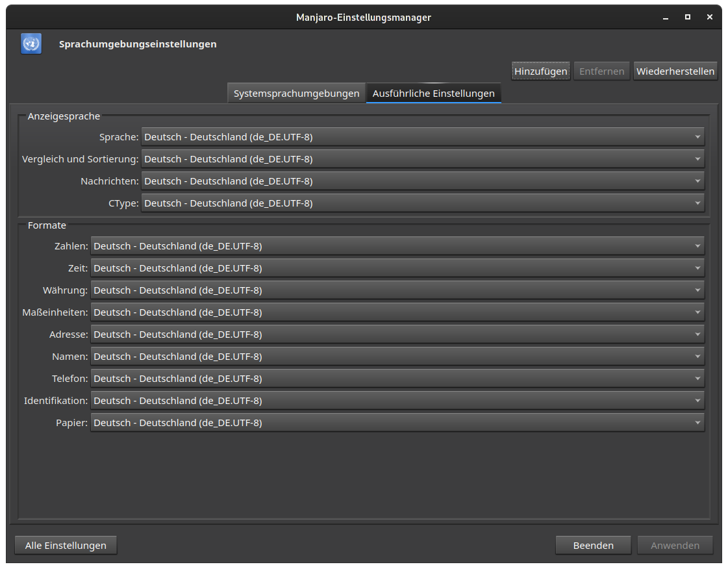The height and width of the screenshot is (569, 728).
Task: Click Beenden to quit the manager
Action: coord(593,546)
